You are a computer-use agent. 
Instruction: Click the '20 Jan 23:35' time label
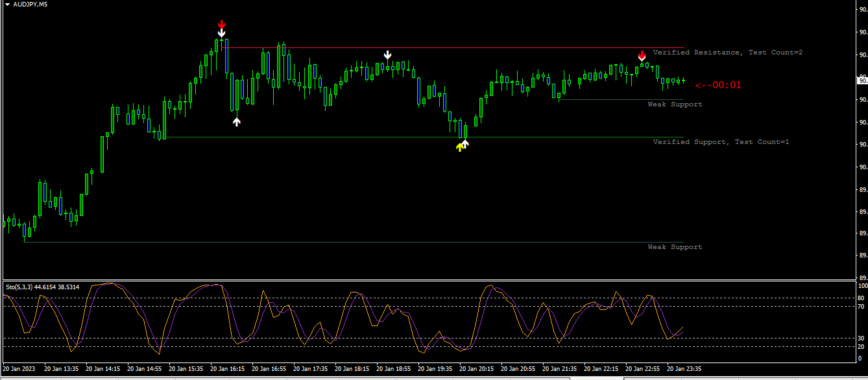(x=684, y=368)
